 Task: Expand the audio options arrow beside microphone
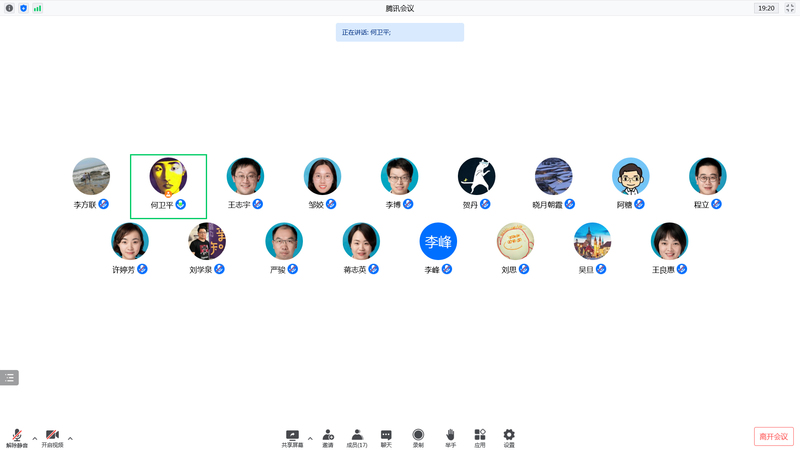[35, 438]
